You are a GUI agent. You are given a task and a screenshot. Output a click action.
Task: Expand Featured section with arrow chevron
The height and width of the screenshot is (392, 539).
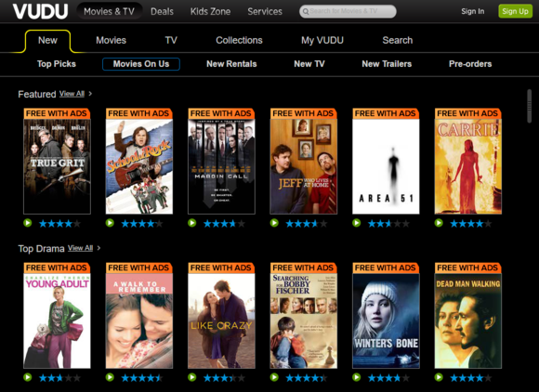click(90, 94)
